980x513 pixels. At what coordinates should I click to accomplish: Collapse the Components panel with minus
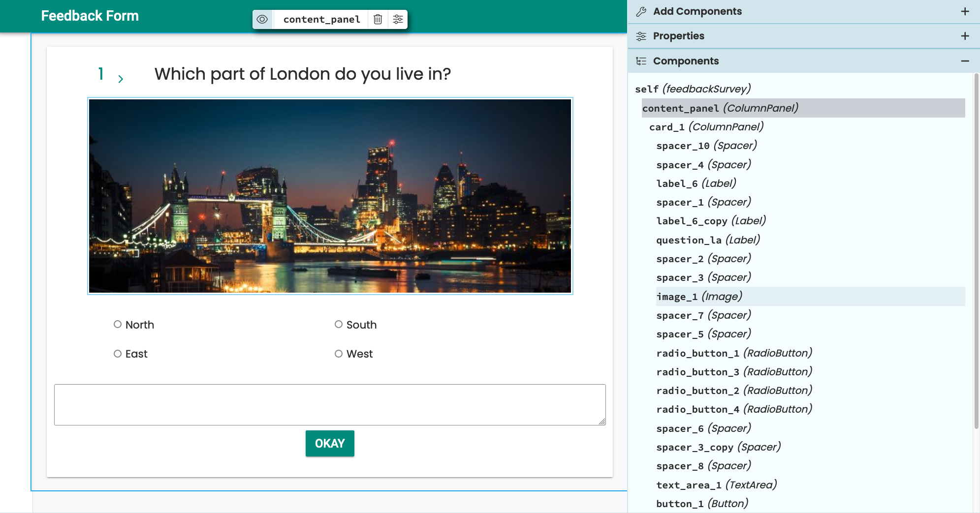(965, 61)
